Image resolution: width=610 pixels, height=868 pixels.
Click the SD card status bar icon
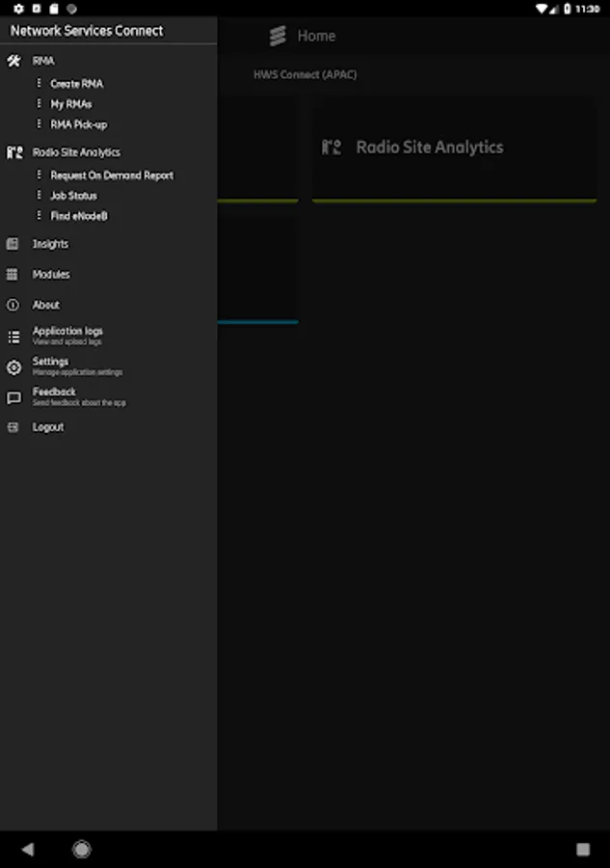coord(54,9)
